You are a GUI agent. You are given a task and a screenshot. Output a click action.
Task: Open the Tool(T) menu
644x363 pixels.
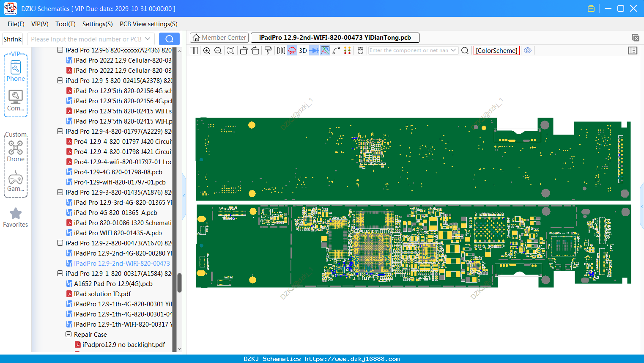(66, 24)
